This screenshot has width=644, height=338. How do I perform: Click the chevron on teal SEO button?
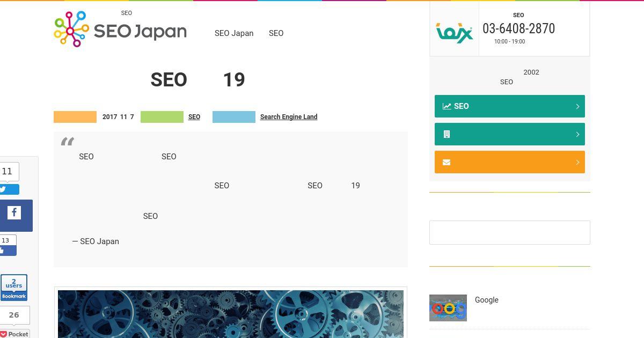[x=577, y=106]
